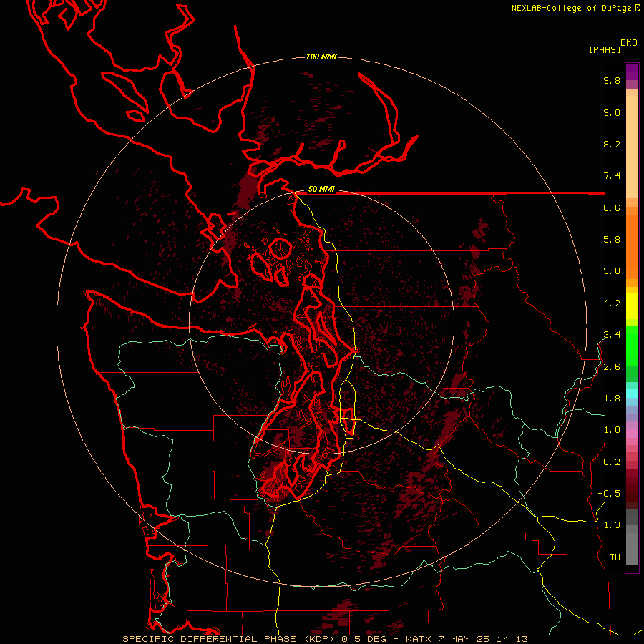Screen dimensions: 644x644
Task: Pick the purple segment atop the color scale
Action: 632,72
